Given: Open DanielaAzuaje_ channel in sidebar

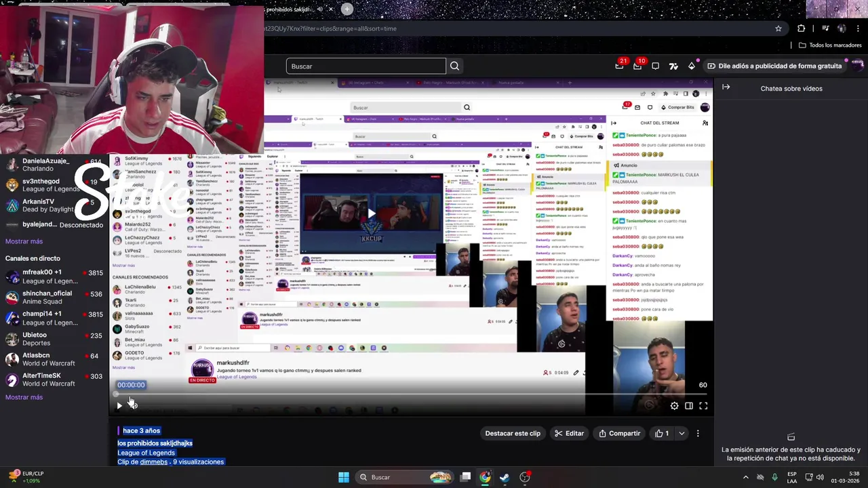Looking at the screenshot, I should point(54,165).
